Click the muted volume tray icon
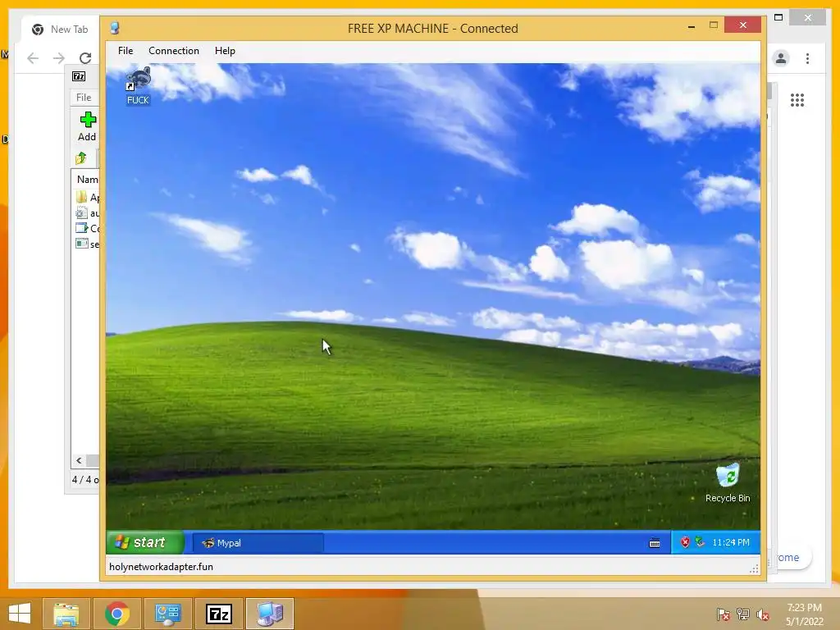 (763, 614)
